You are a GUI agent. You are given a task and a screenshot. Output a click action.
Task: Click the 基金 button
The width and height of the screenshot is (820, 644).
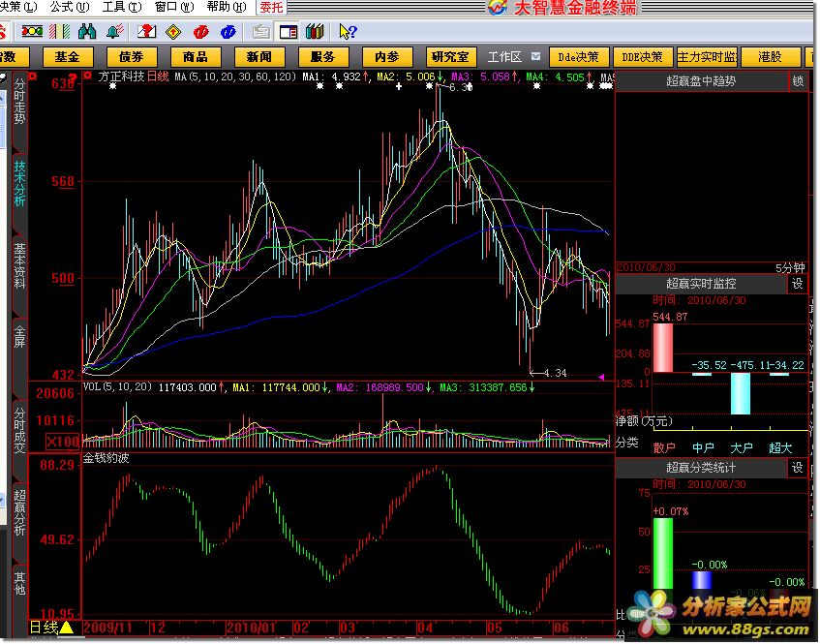pyautogui.click(x=68, y=57)
